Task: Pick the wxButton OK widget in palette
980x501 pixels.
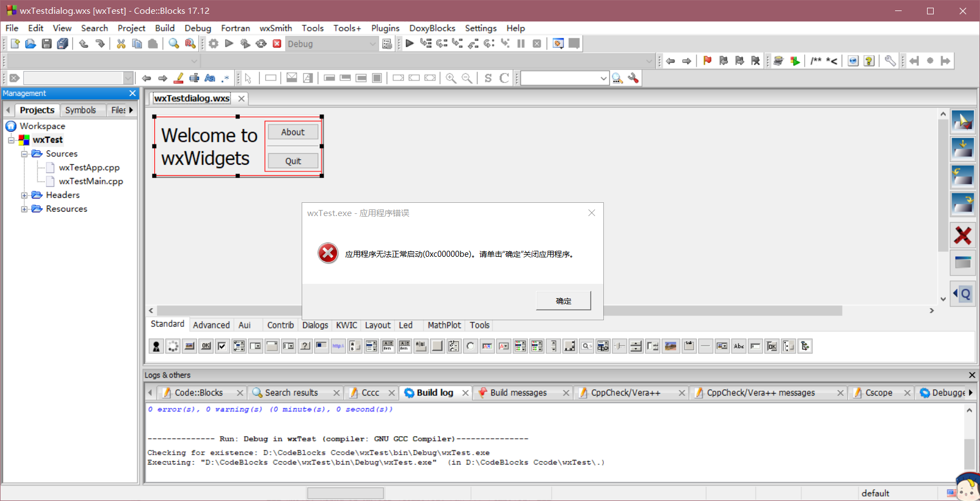Action: pyautogui.click(x=206, y=346)
